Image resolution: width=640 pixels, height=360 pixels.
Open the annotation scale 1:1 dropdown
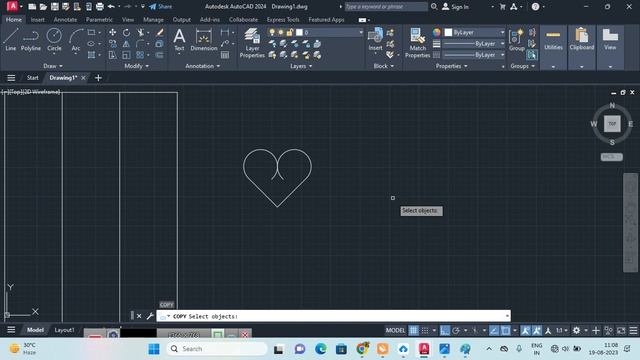pyautogui.click(x=562, y=330)
